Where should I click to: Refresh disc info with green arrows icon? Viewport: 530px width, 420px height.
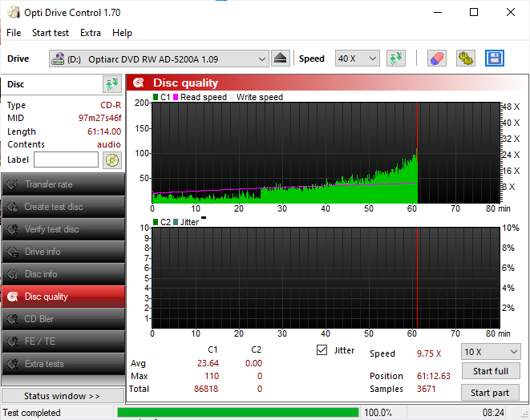click(x=112, y=84)
